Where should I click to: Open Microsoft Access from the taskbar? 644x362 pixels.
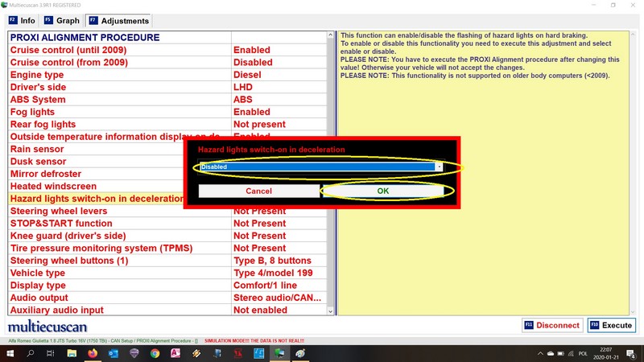pos(175,353)
